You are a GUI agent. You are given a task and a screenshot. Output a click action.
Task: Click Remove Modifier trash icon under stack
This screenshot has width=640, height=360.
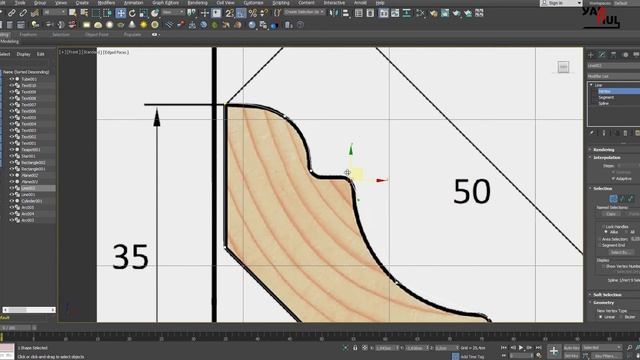(625, 133)
